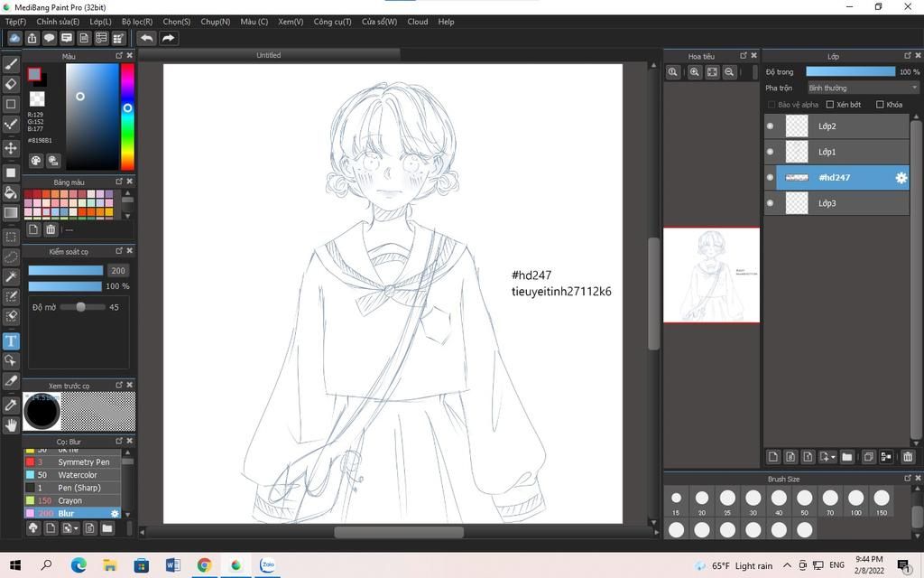Screen dimensions: 924x578
Task: Undock the Lớp layers panel
Action: [x=908, y=55]
